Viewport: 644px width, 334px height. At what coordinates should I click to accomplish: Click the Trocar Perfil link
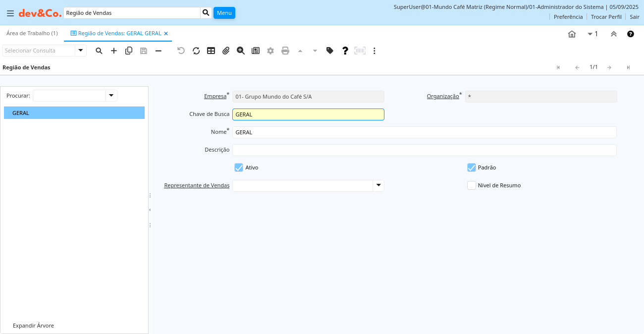[606, 17]
